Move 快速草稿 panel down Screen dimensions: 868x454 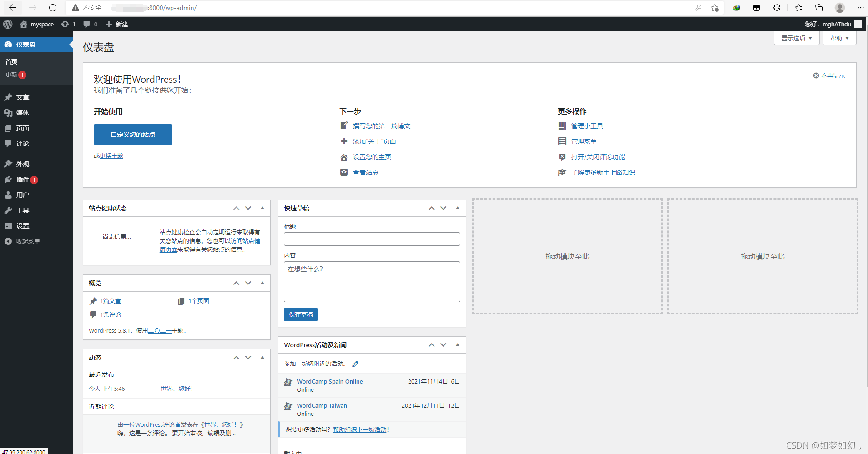point(444,208)
